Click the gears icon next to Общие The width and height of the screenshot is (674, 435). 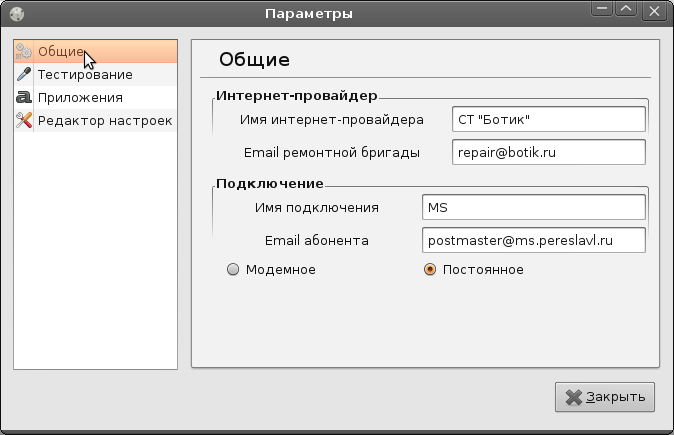24,52
